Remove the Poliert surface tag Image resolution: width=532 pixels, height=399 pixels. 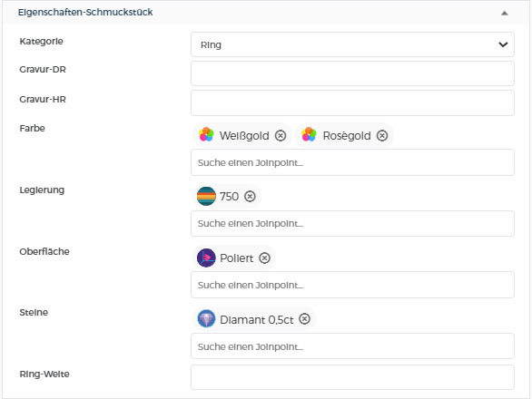pos(265,258)
